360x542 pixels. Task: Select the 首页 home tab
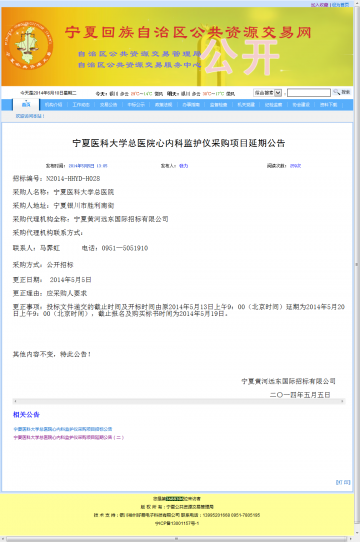pos(26,105)
